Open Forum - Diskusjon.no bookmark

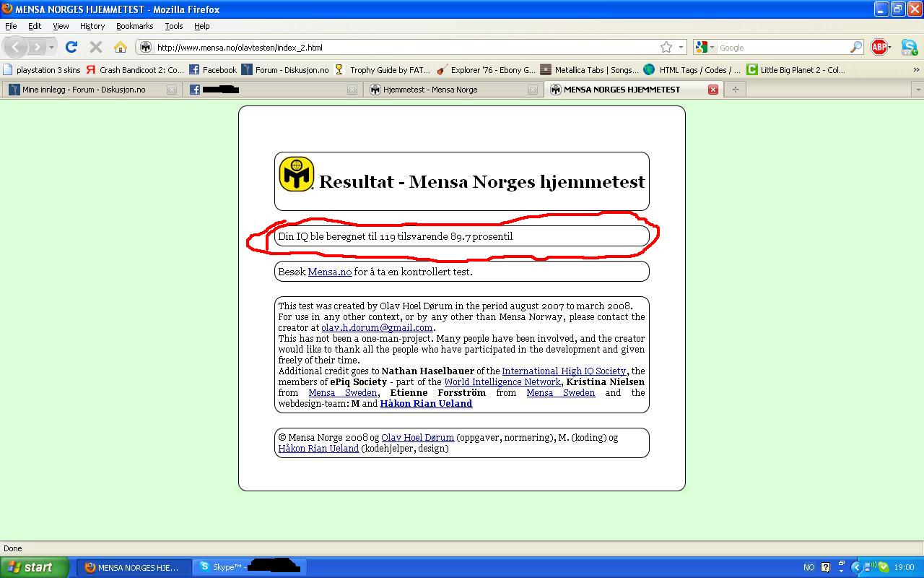pyautogui.click(x=285, y=70)
